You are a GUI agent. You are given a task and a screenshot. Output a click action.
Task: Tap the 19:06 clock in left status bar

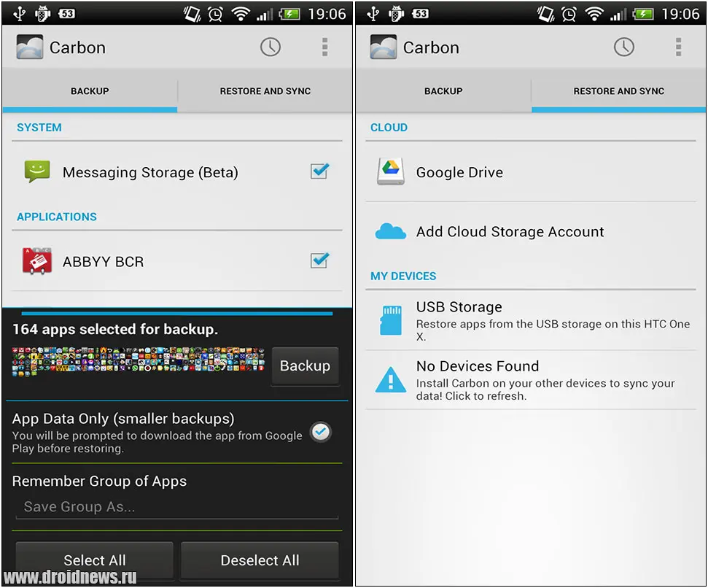(327, 14)
